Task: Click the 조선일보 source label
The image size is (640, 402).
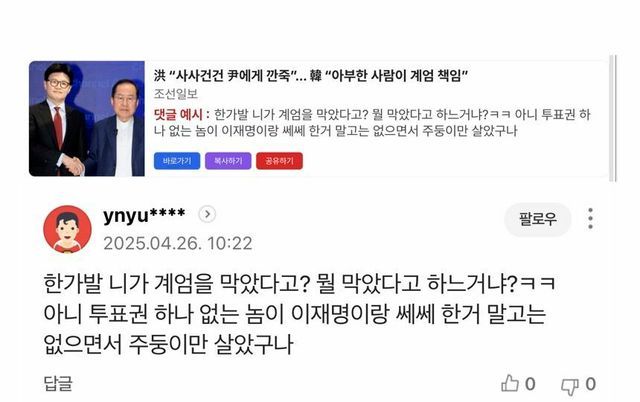Action: pyautogui.click(x=176, y=94)
